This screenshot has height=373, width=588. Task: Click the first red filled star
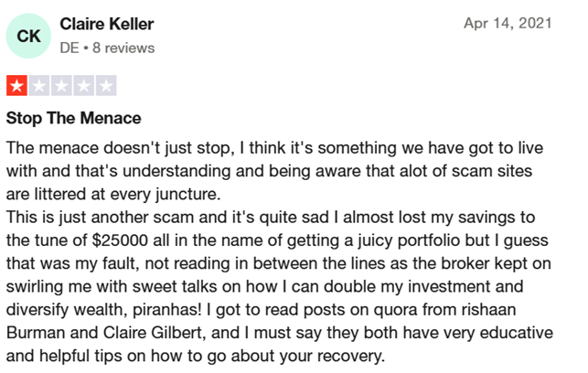17,89
